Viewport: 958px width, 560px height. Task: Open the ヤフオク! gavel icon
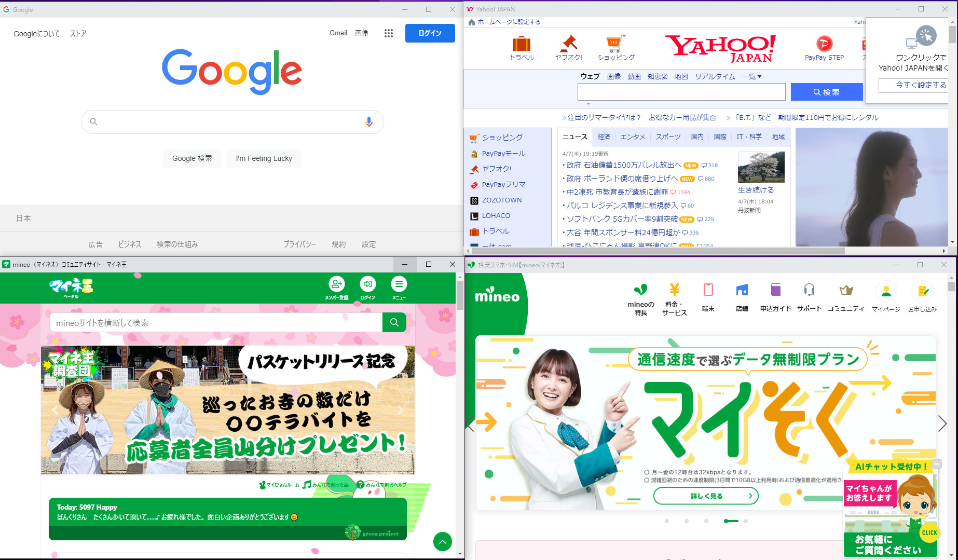tap(569, 44)
